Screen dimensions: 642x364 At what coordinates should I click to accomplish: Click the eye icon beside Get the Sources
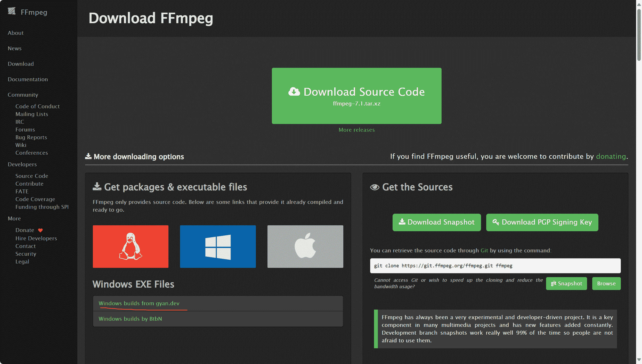(375, 187)
